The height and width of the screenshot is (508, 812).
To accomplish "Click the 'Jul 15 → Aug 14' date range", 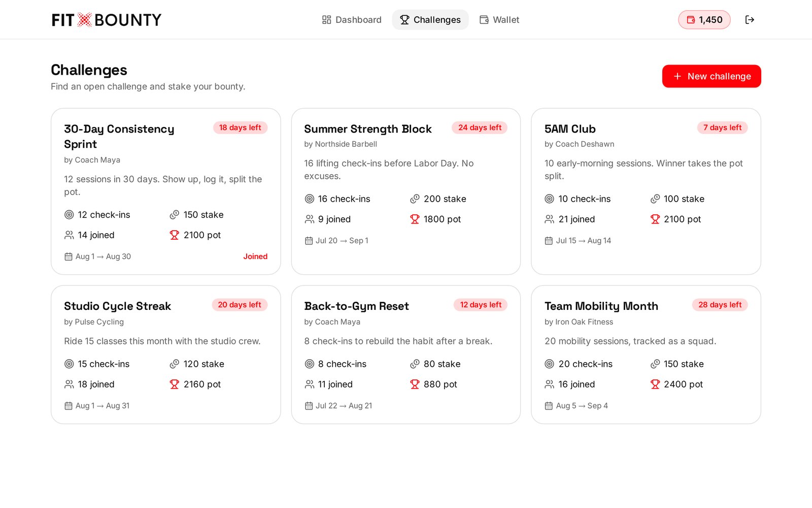I will point(584,241).
